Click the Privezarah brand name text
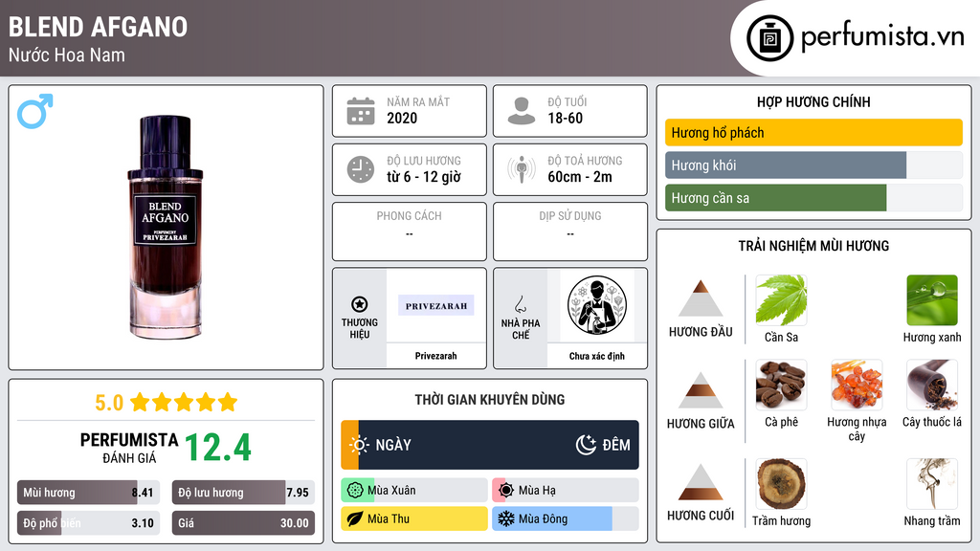The width and height of the screenshot is (980, 551). (x=435, y=356)
